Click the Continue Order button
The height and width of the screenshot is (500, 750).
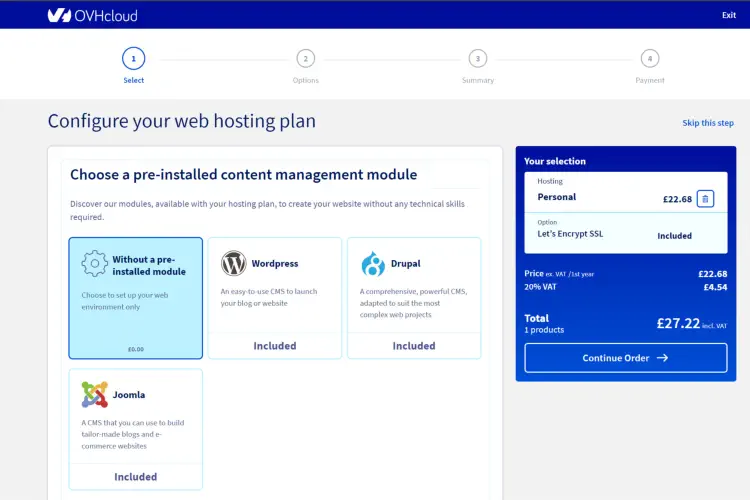[x=626, y=358]
